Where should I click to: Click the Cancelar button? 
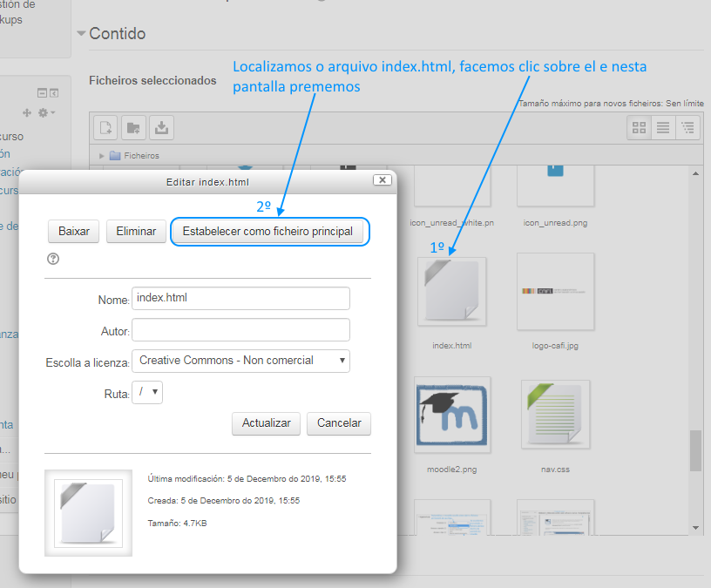coord(338,423)
